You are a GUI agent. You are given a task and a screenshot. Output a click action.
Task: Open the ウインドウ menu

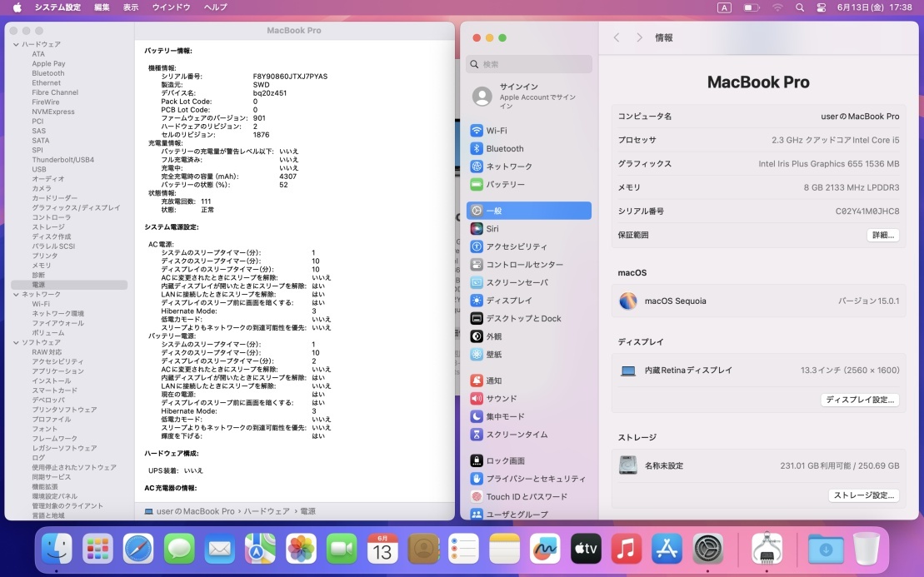pos(172,7)
